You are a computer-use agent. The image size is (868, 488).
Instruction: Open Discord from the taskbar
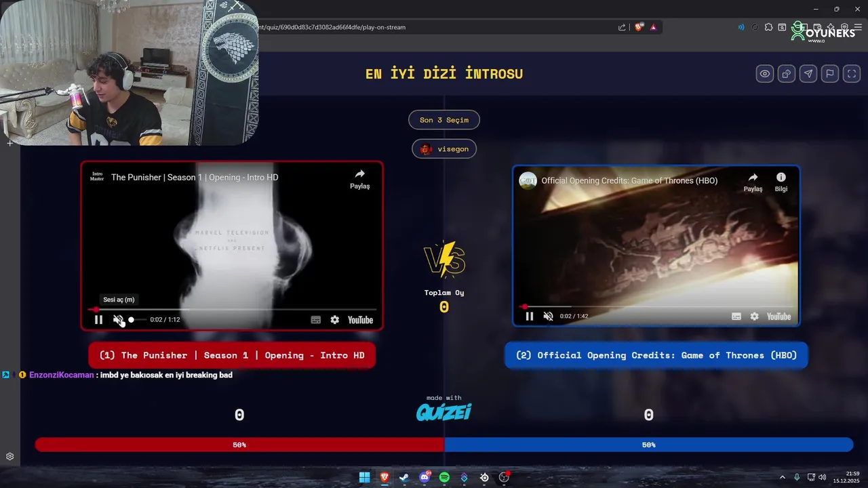pos(425,477)
